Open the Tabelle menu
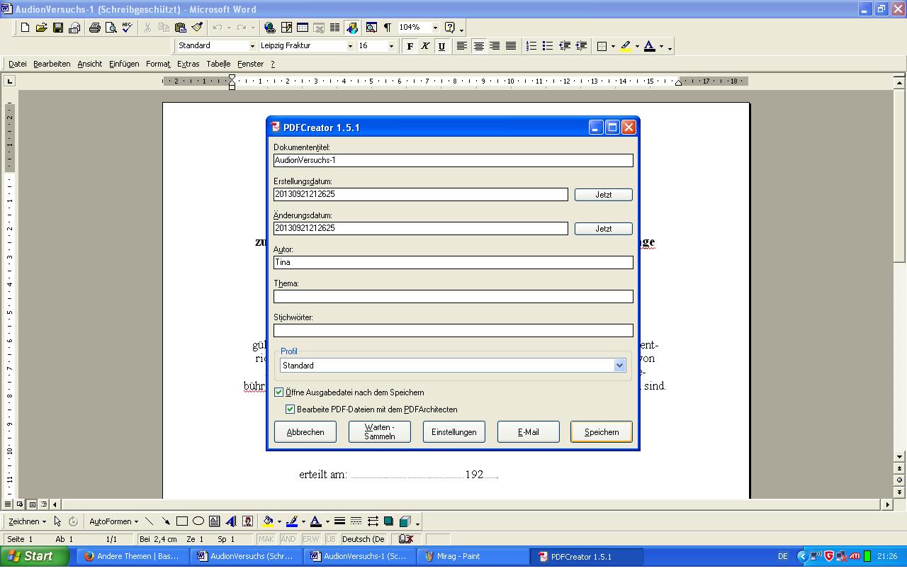 point(218,64)
